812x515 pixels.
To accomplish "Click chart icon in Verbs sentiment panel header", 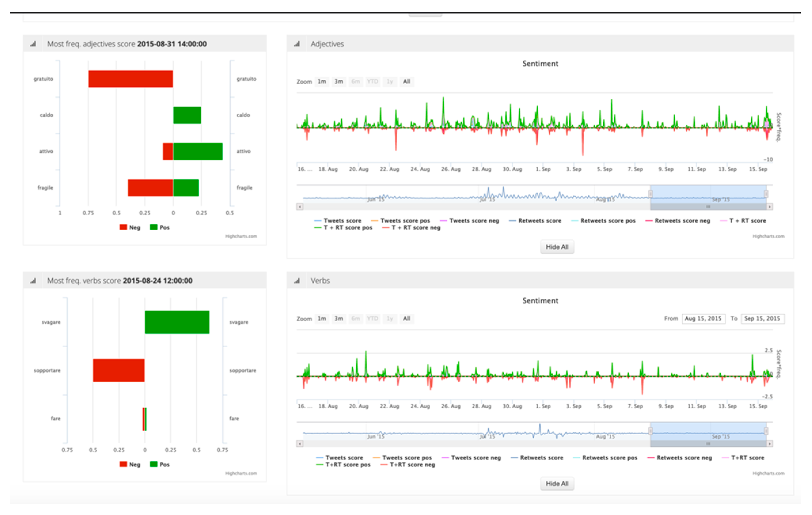I will click(297, 281).
